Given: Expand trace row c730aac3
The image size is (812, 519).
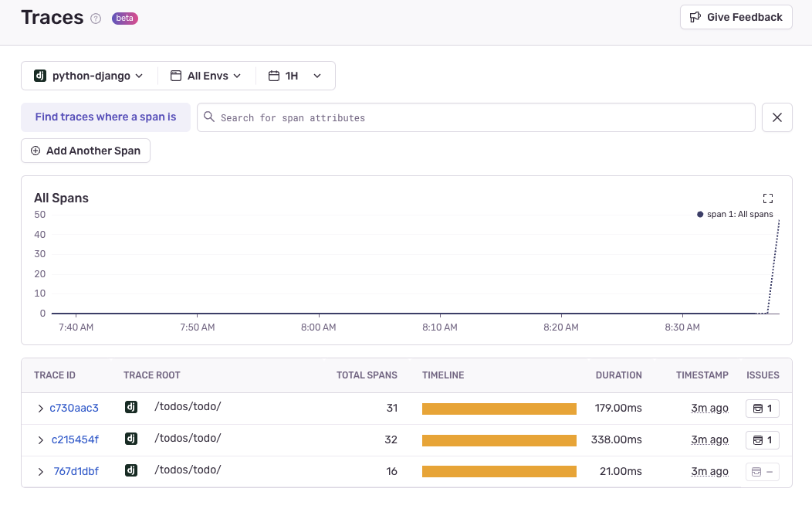Looking at the screenshot, I should click(x=40, y=409).
